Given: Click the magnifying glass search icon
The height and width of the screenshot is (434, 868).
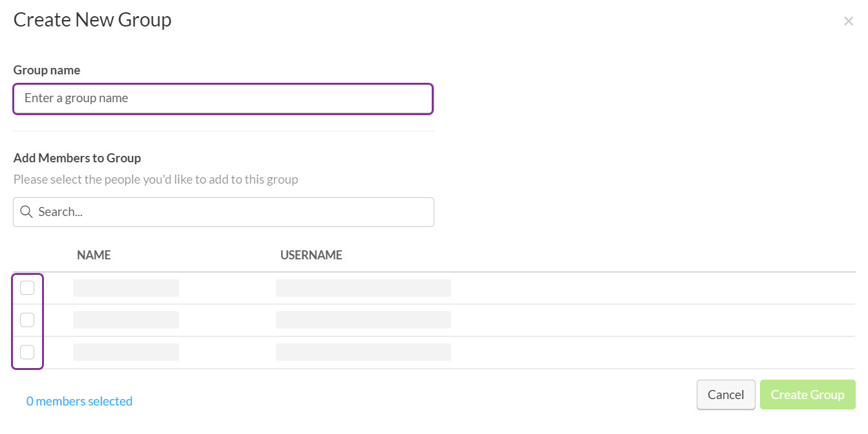Looking at the screenshot, I should point(26,212).
